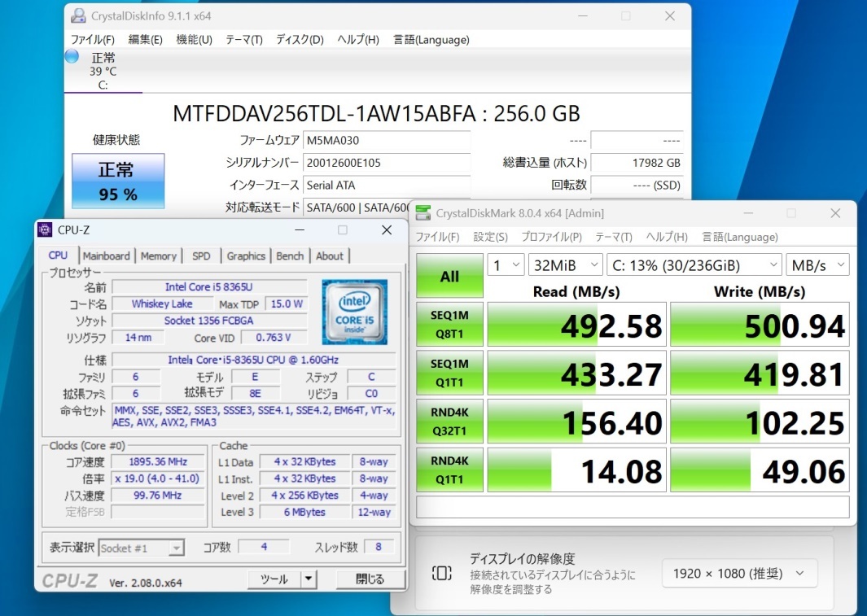Open 編集(E) menu in CrystalDiskInfo

click(146, 40)
